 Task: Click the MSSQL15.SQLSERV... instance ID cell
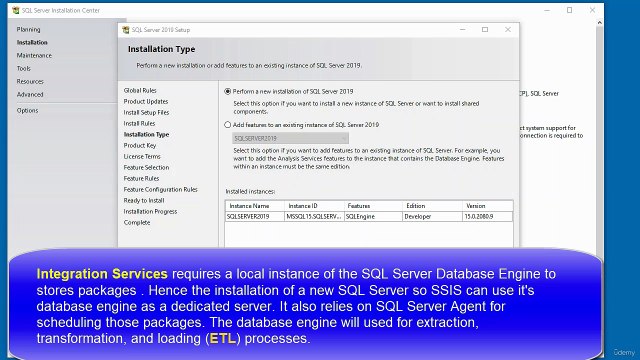pyautogui.click(x=314, y=217)
